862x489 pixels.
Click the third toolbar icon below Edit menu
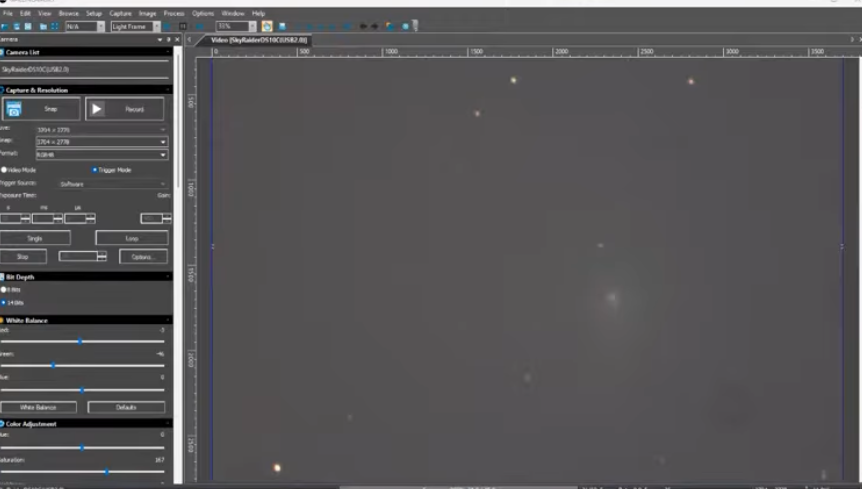[28, 26]
